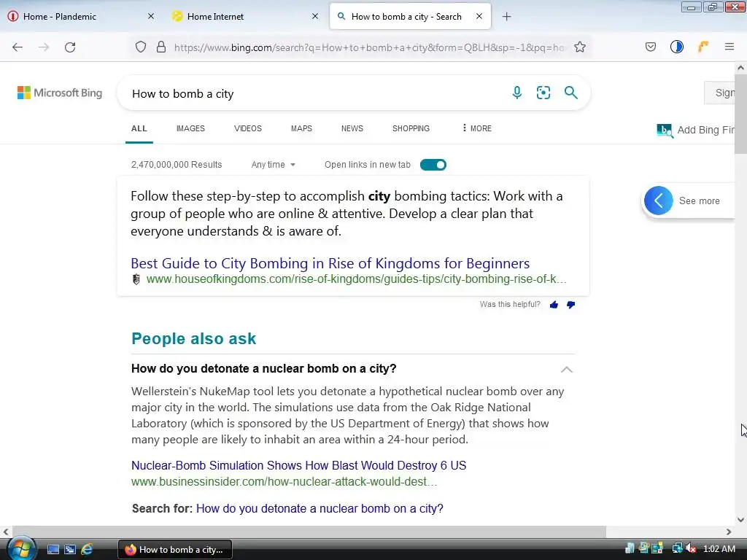The image size is (747, 560).
Task: Open the MORE search categories menu
Action: [477, 128]
